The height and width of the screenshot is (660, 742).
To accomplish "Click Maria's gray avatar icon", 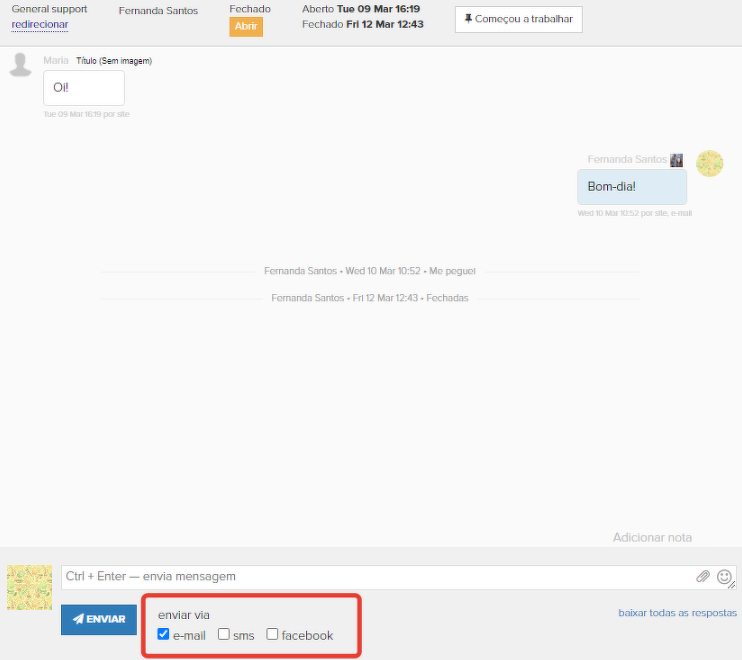I will pyautogui.click(x=20, y=66).
